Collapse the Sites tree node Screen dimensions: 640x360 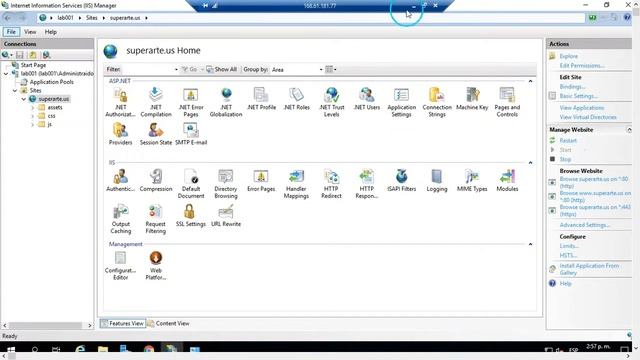point(15,91)
